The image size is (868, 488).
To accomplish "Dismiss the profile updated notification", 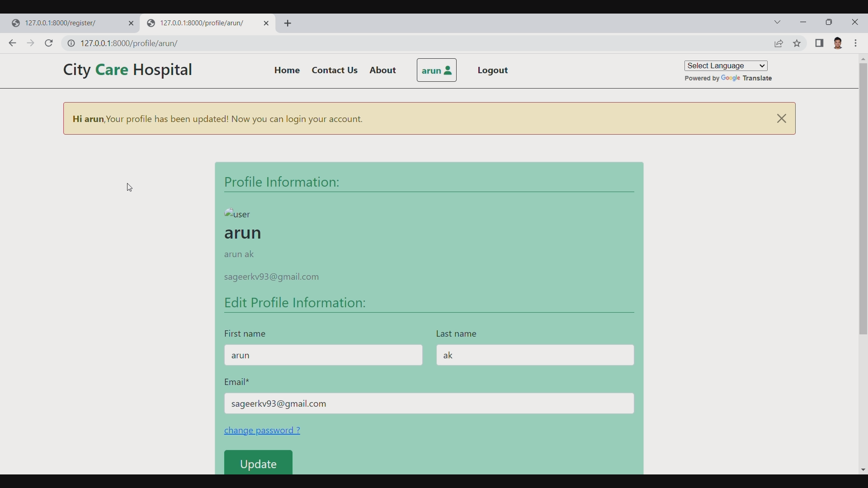I will pos(781,118).
